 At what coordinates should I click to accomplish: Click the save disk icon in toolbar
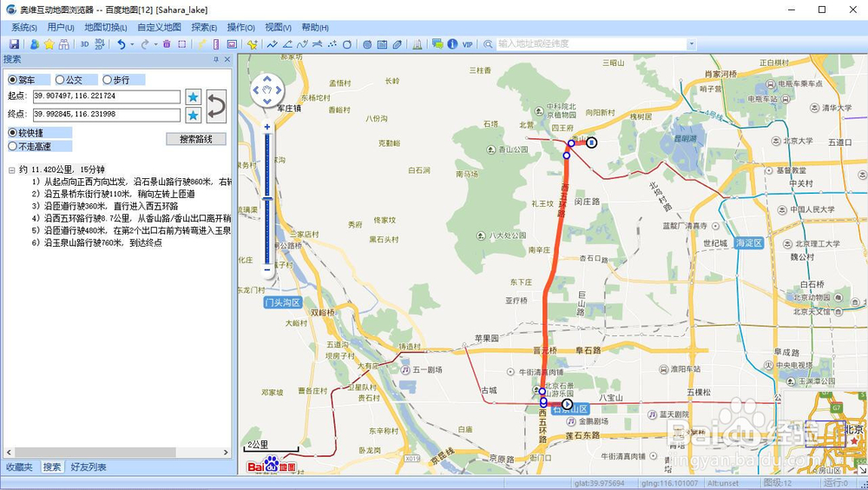(15, 44)
